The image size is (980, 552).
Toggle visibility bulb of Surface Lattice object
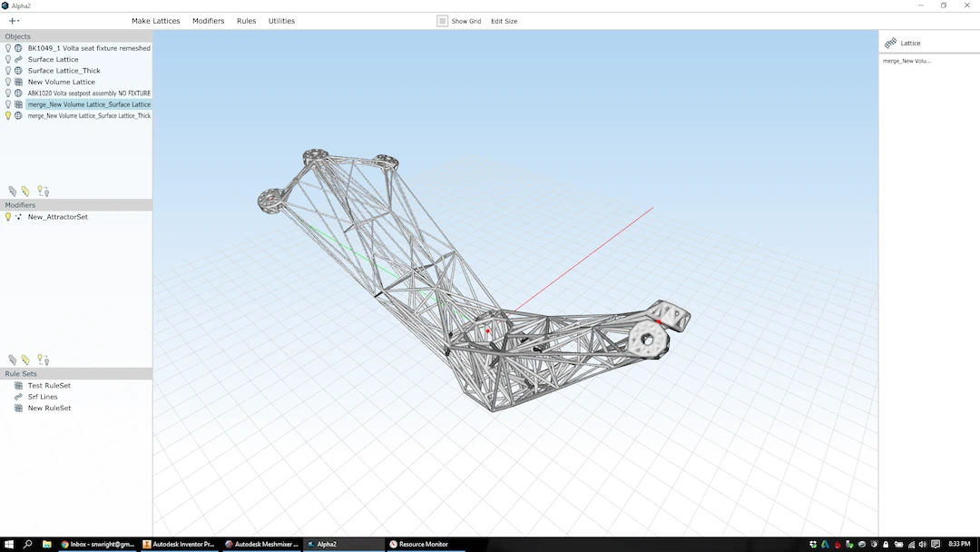[8, 59]
